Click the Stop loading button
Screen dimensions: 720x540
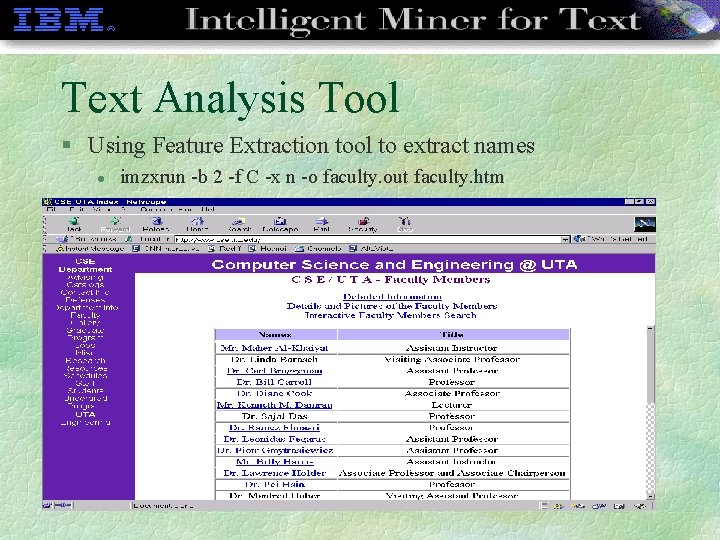click(x=405, y=225)
